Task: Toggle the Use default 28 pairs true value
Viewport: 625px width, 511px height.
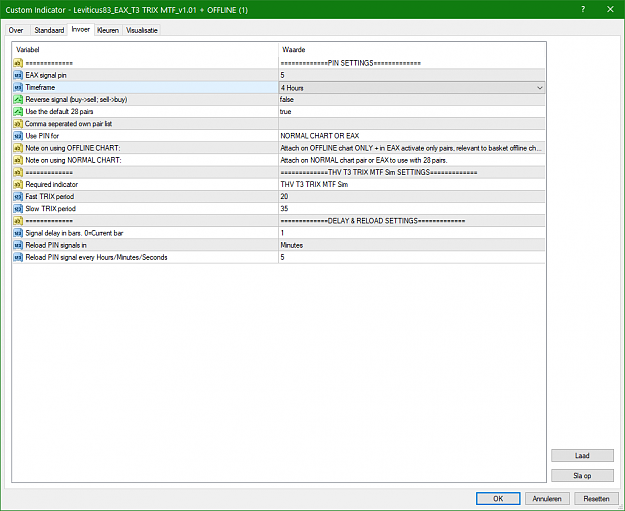Action: tap(412, 112)
